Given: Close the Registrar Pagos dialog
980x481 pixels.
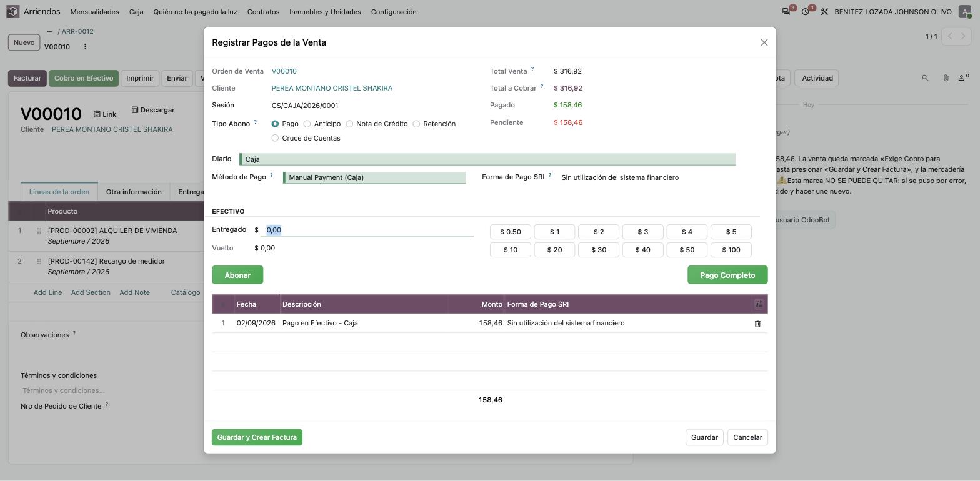Looking at the screenshot, I should [764, 42].
